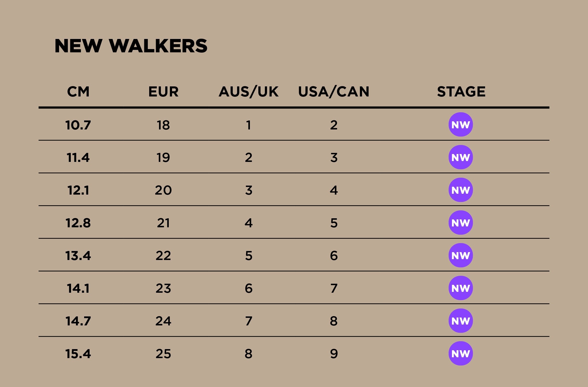Click the STAGE column header
588x387 pixels.
[x=461, y=92]
